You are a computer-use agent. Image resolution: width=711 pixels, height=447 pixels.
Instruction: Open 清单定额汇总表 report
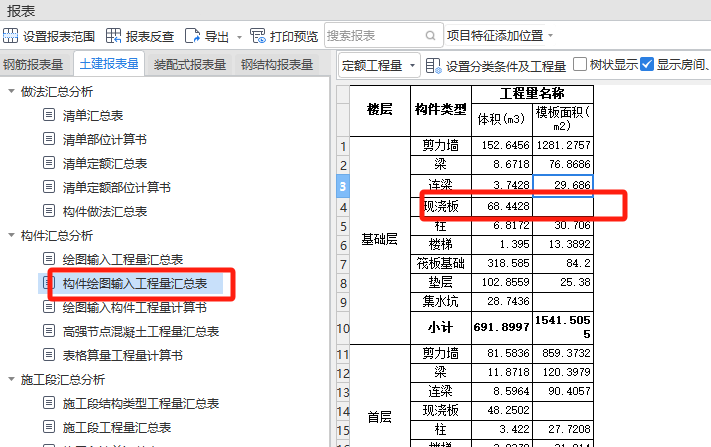(x=105, y=163)
